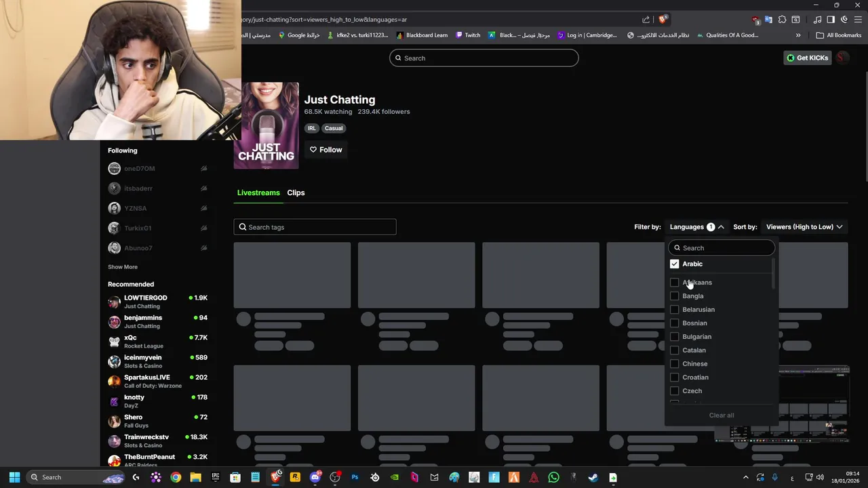Click the Follow category button
This screenshot has height=488, width=868.
point(326,150)
